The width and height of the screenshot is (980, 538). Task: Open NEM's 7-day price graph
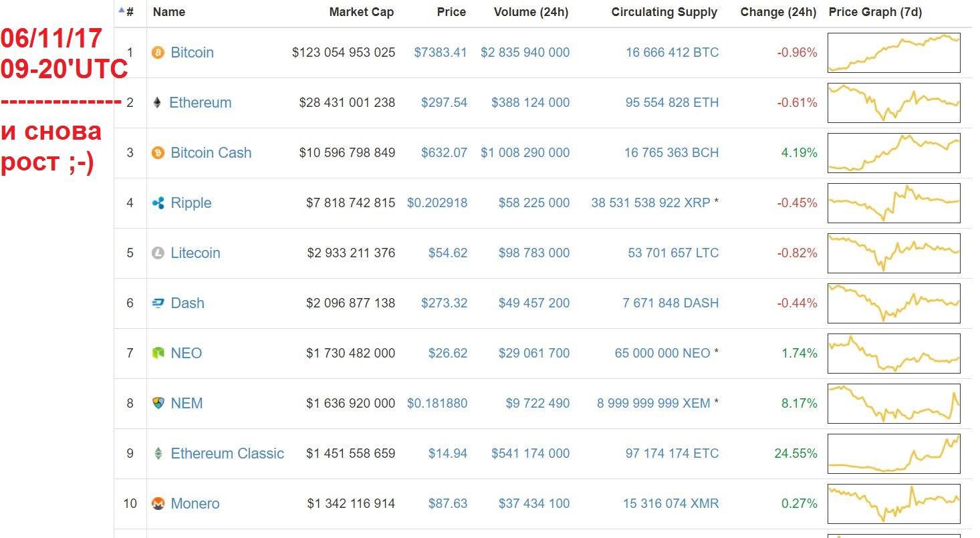click(x=894, y=403)
